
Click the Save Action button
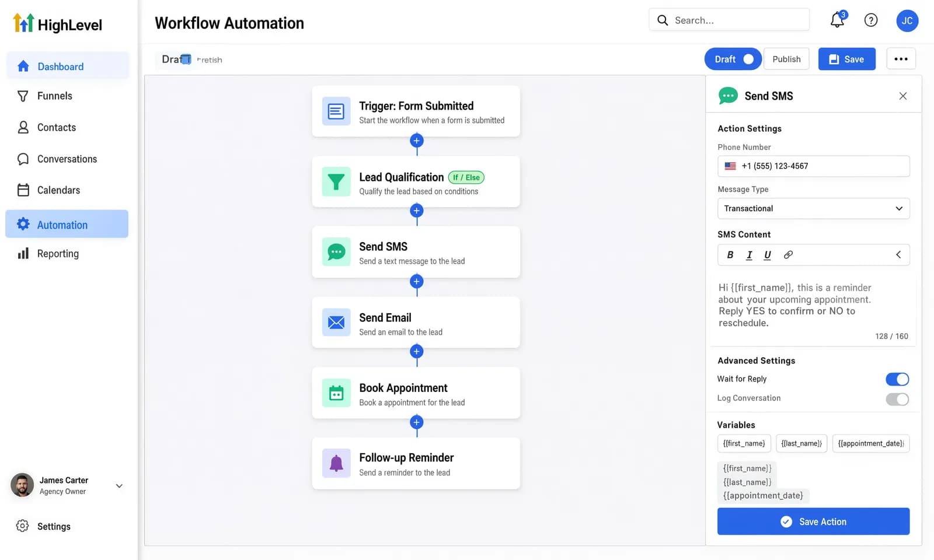(x=813, y=521)
